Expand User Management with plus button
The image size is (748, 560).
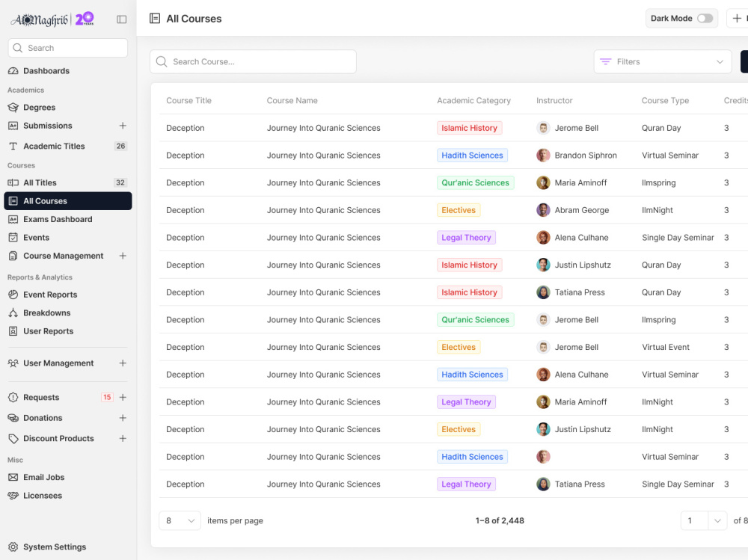tap(123, 363)
